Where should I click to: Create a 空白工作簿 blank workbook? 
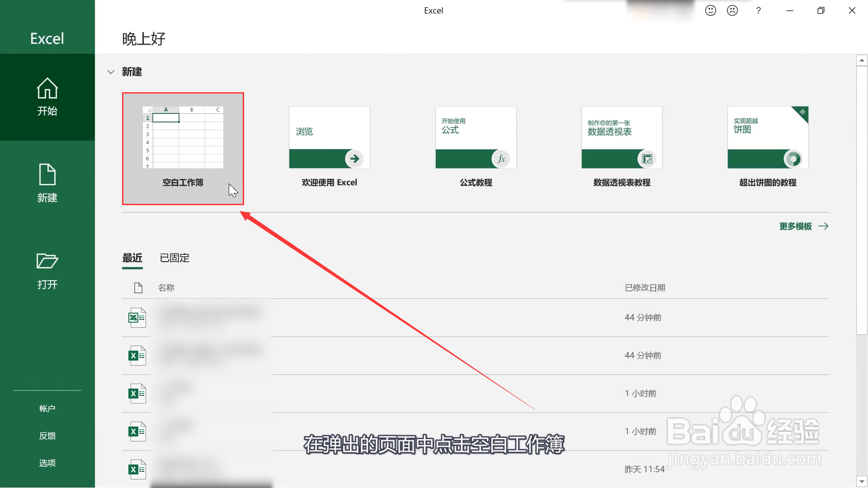click(x=183, y=148)
